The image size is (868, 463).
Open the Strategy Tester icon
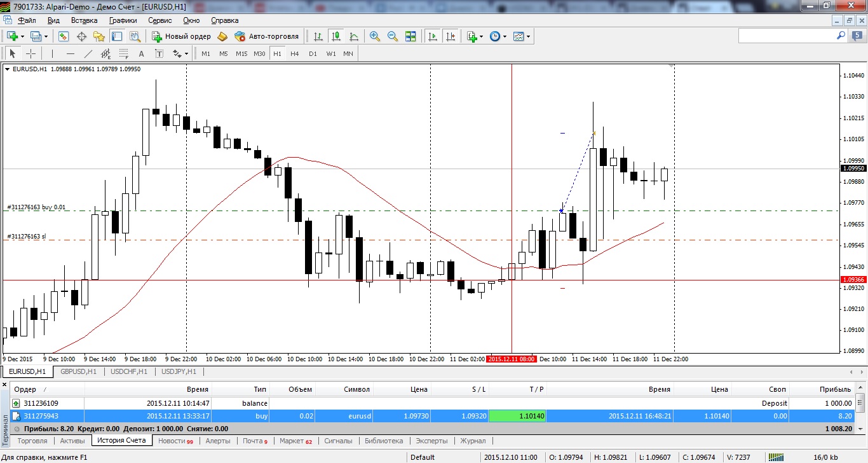tap(133, 36)
